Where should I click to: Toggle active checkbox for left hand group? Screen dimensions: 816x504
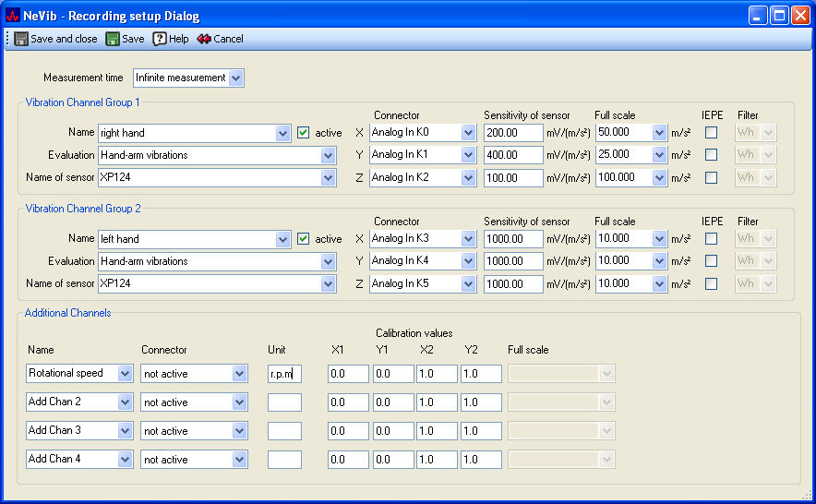pos(303,239)
